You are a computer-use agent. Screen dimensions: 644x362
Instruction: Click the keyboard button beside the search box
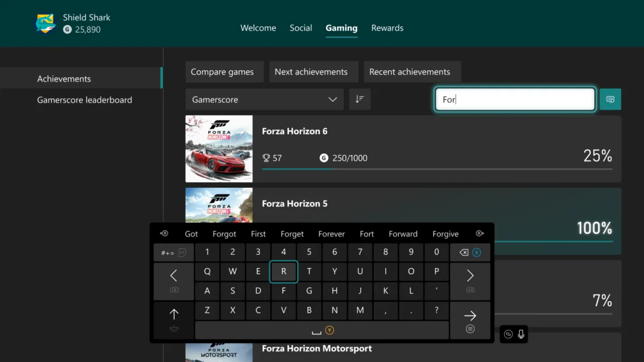tap(610, 99)
